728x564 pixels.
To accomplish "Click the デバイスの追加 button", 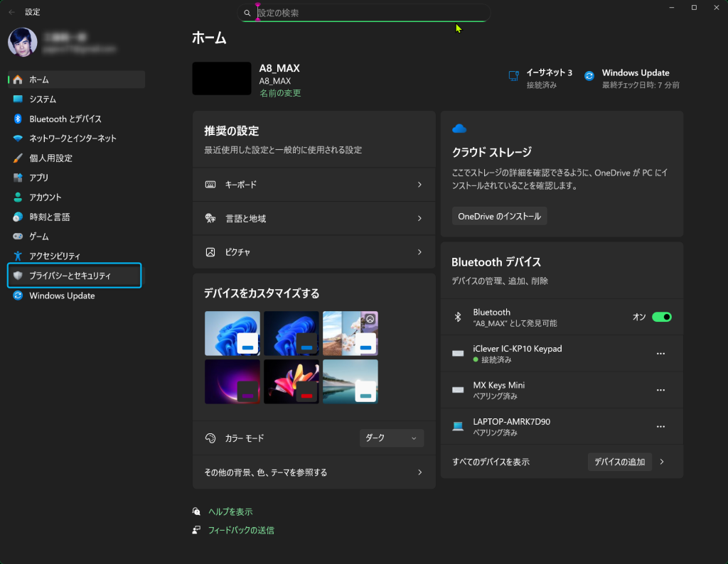I will (x=619, y=462).
